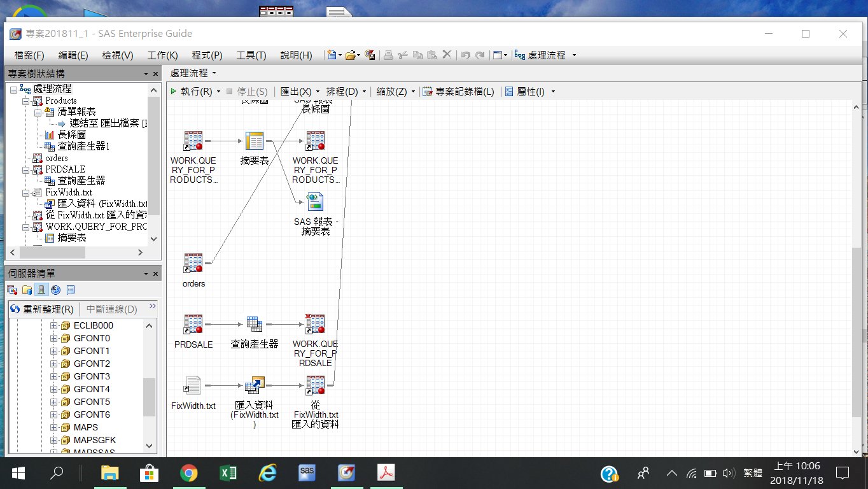Image resolution: width=868 pixels, height=489 pixels.
Task: Click 重新整理(R) refresh button
Action: pyautogui.click(x=42, y=309)
